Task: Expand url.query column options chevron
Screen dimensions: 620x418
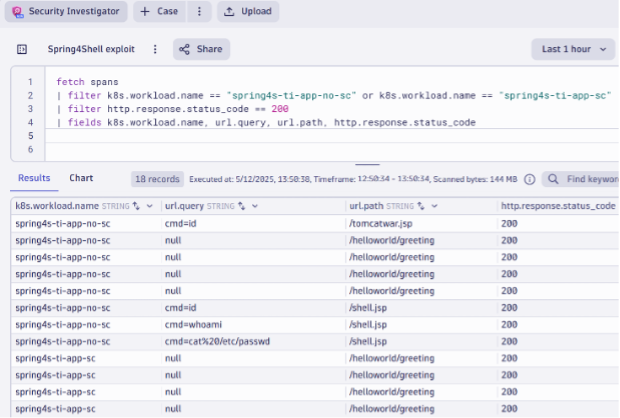Action: pos(255,205)
